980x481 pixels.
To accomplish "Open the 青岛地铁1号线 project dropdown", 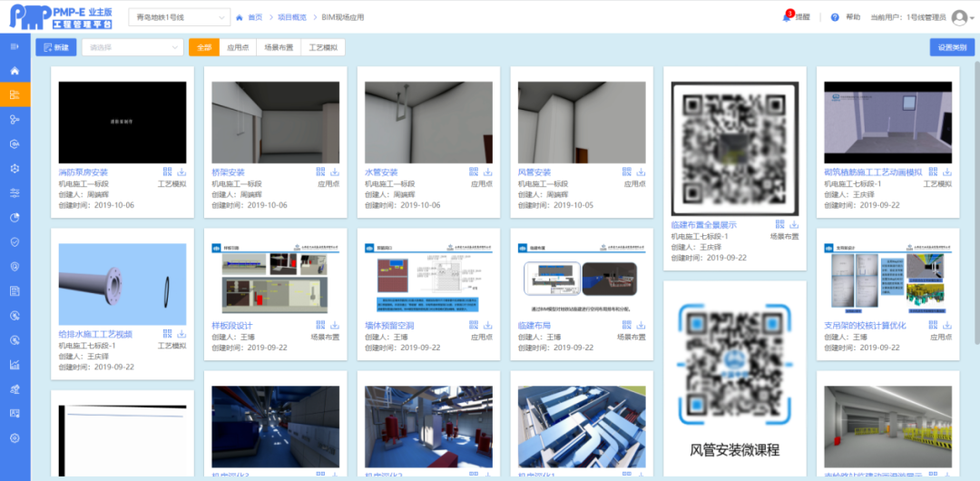I will pos(179,17).
